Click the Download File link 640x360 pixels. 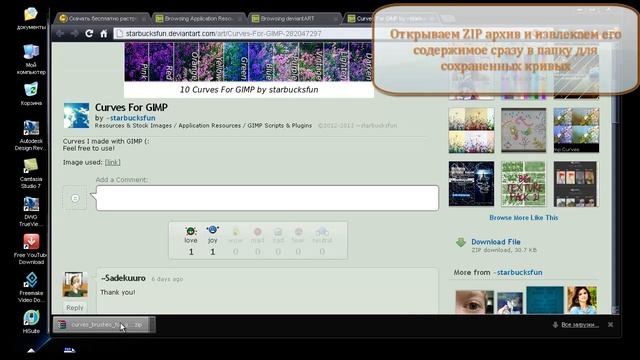(496, 242)
